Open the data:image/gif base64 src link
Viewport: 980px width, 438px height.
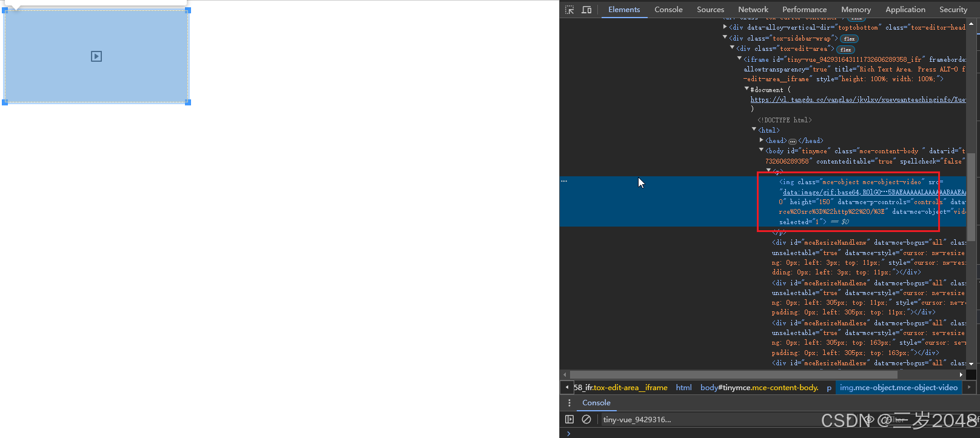[x=873, y=192]
